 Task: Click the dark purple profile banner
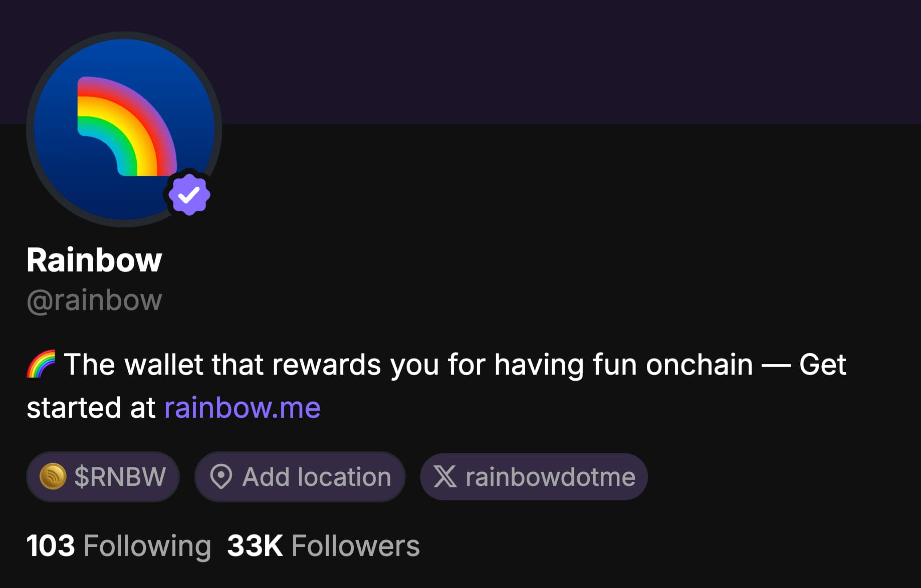point(551,60)
